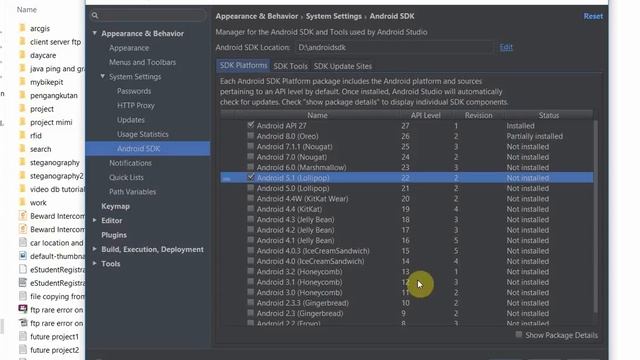Click the mybikepit folder icon
This screenshot has height=360, width=640.
23,82
